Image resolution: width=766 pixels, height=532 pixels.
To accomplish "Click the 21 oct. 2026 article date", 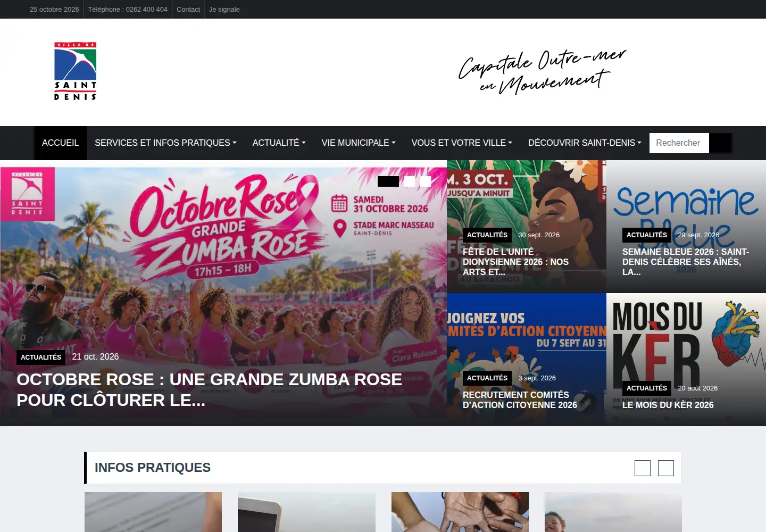I will 95,357.
